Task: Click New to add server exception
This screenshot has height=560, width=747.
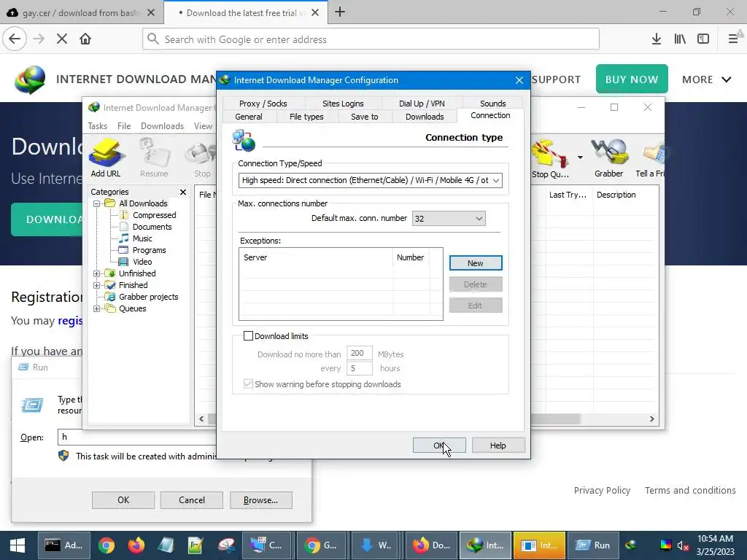Action: [x=476, y=263]
